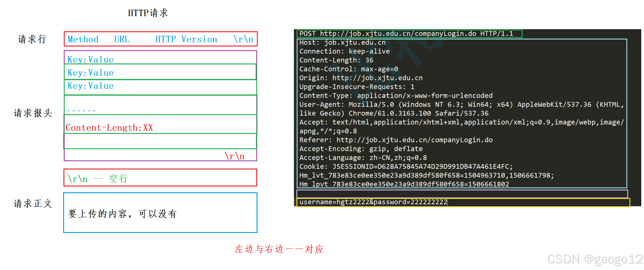Image resolution: width=644 pixels, height=270 pixels.
Task: Click the 'Origin: http://job.xjtu.edu.cn' line
Action: (x=361, y=78)
